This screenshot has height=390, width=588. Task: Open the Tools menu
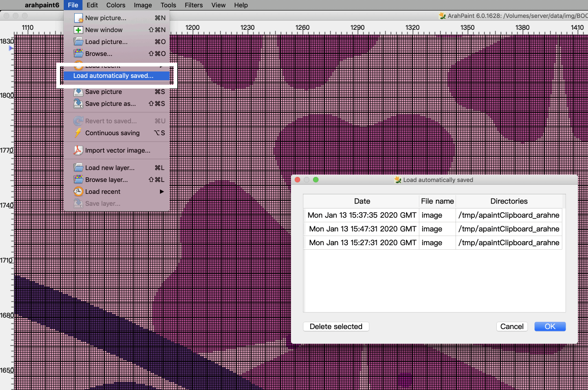169,5
